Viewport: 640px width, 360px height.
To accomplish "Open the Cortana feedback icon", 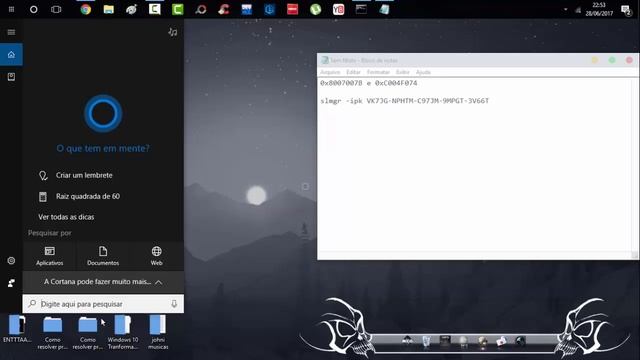I will click(11, 283).
